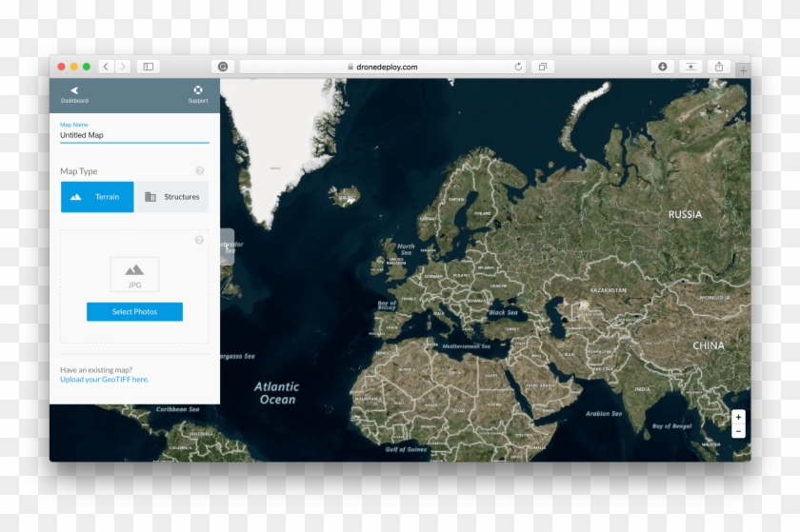Toggle the Safari sidebar

(148, 67)
